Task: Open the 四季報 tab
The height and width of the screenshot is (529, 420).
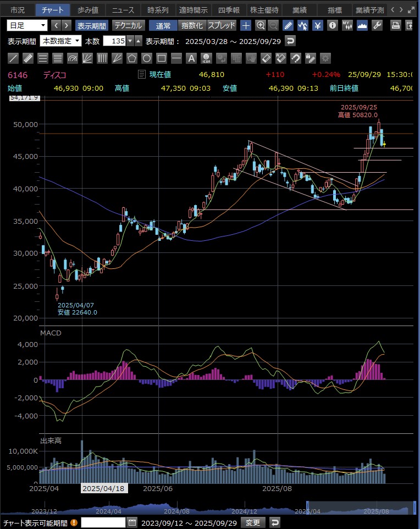Action: tap(229, 10)
